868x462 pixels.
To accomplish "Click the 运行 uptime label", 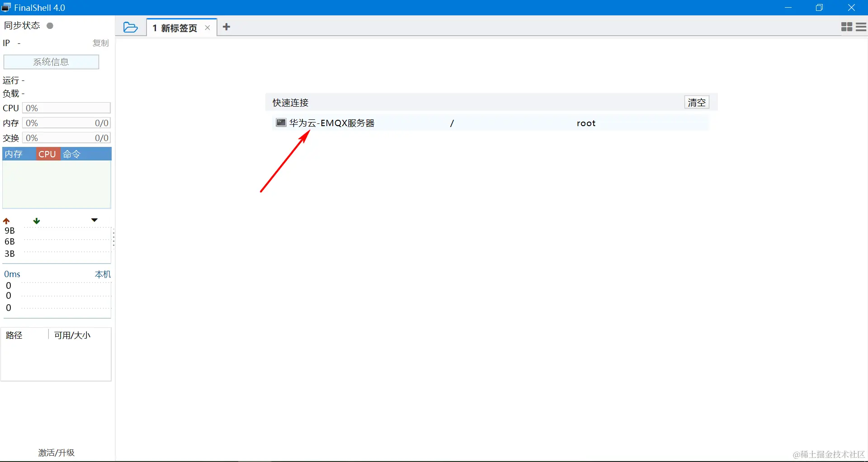I will pyautogui.click(x=11, y=80).
